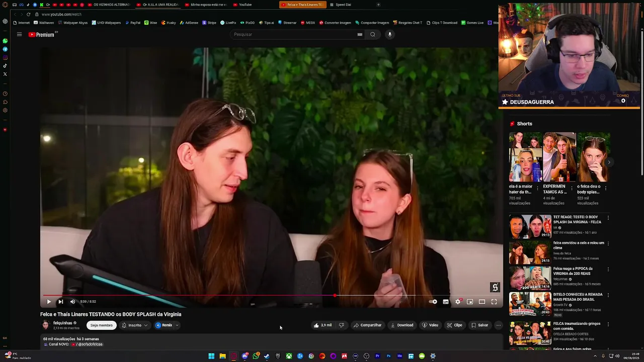Mute the video volume speaker icon
This screenshot has width=644, height=362.
coord(72,302)
